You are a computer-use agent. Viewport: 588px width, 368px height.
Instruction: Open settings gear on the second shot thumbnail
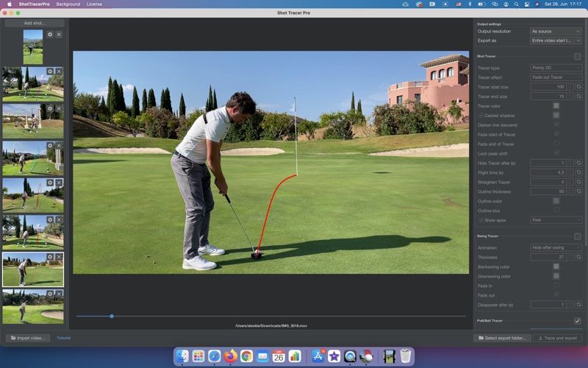[x=50, y=71]
